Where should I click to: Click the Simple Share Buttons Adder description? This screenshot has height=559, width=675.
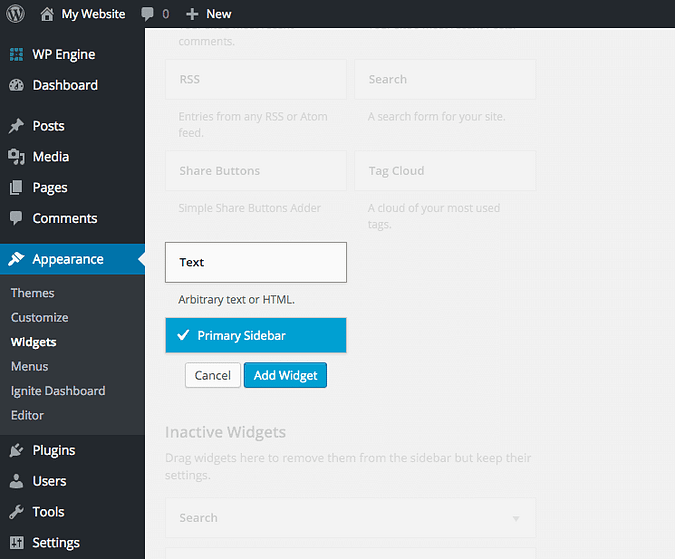[250, 208]
